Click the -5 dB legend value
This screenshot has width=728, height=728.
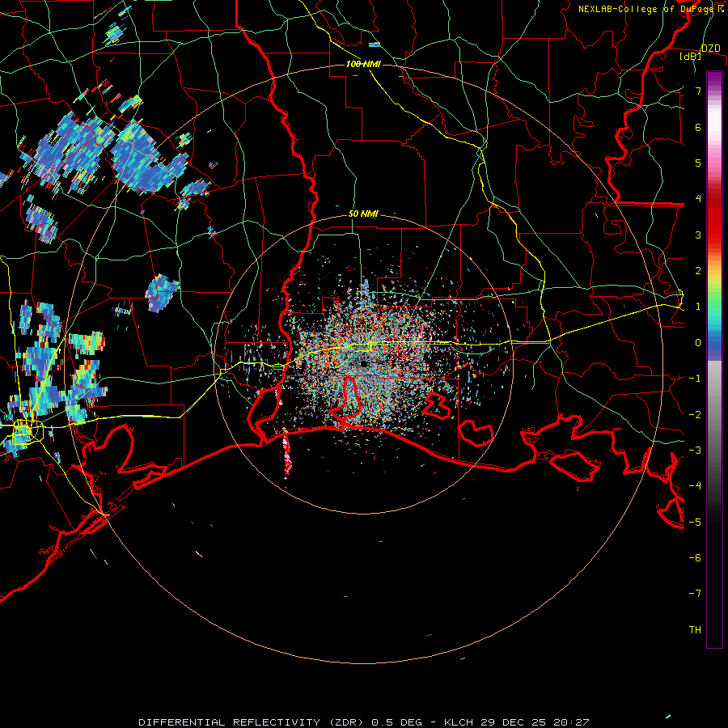pos(695,523)
